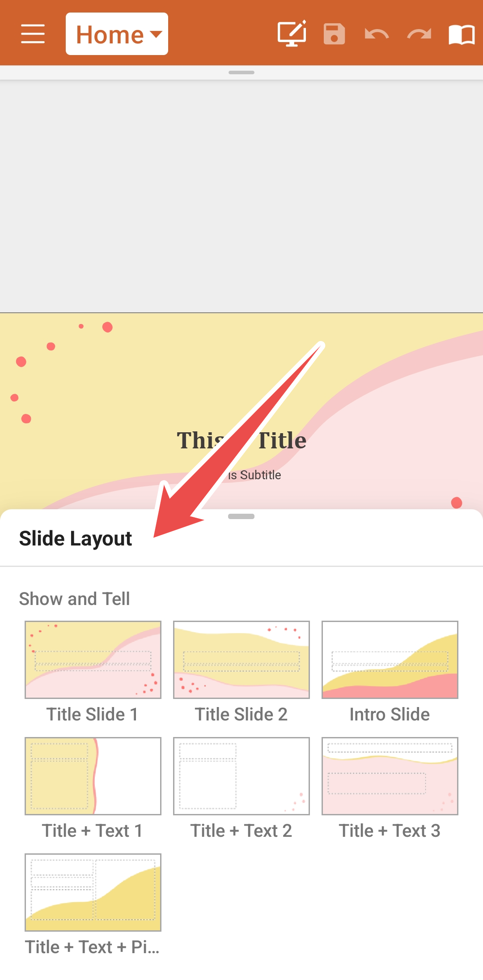Select the subtitle text on slide

(x=254, y=475)
